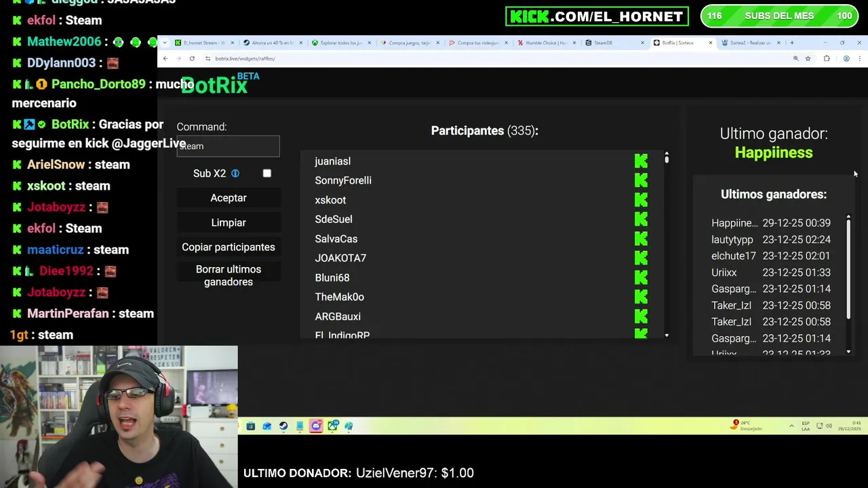Bookmark this page with the star icon
The height and width of the screenshot is (488, 868).
point(808,59)
